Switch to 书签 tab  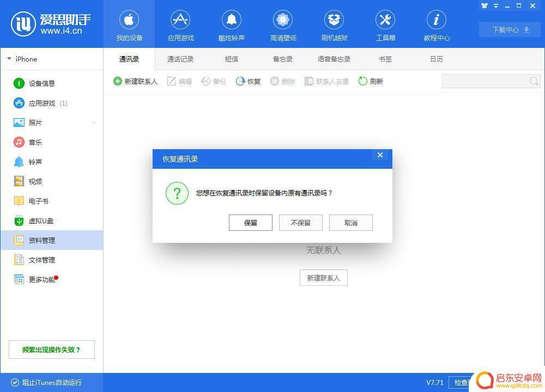(x=385, y=59)
